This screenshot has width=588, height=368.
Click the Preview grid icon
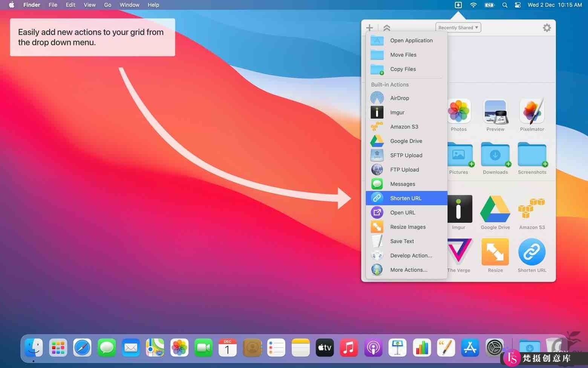click(495, 111)
